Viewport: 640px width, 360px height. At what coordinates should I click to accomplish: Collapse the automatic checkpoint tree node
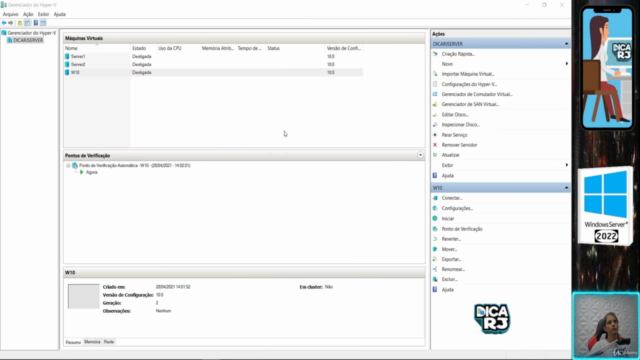[x=69, y=166]
